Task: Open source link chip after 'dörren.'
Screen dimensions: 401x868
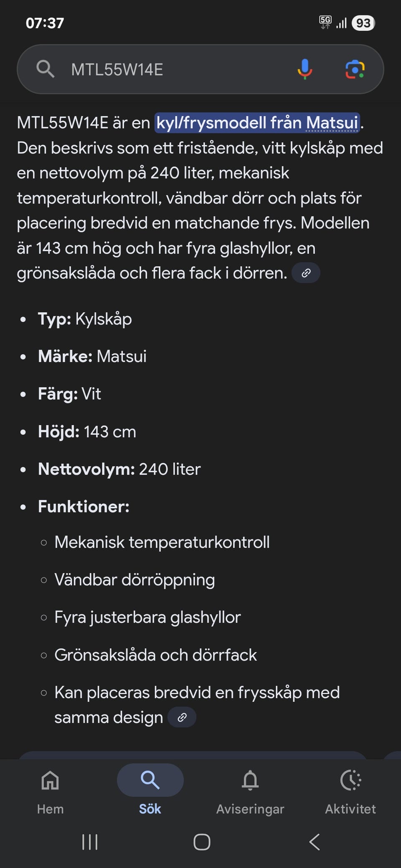Action: [x=306, y=273]
